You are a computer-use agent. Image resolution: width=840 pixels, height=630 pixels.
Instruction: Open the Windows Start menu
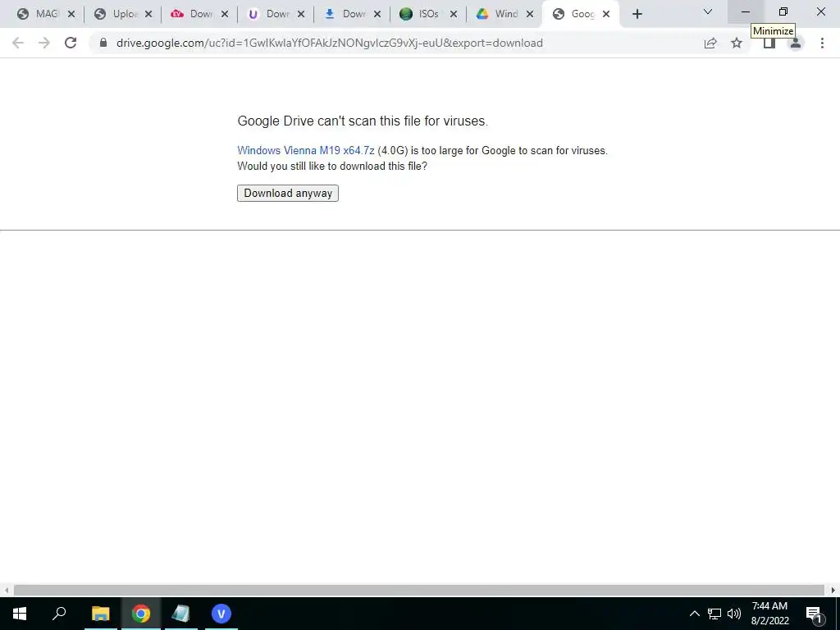coord(20,614)
